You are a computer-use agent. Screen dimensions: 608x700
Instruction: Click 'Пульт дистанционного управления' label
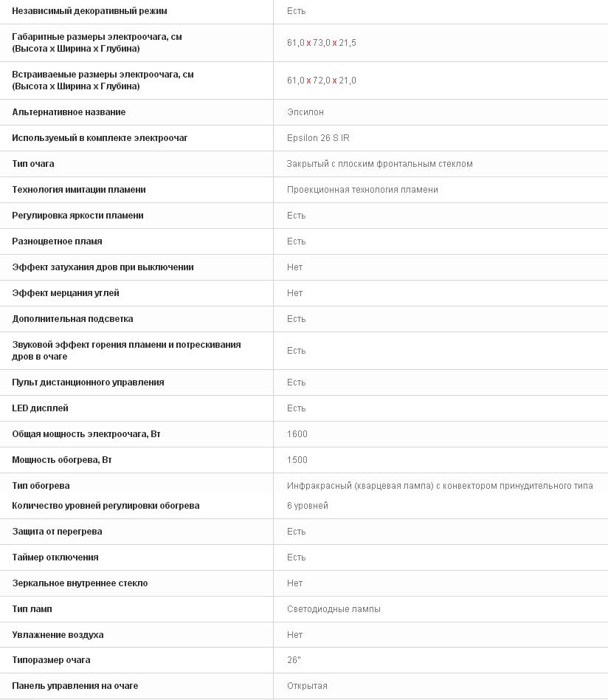tap(88, 382)
